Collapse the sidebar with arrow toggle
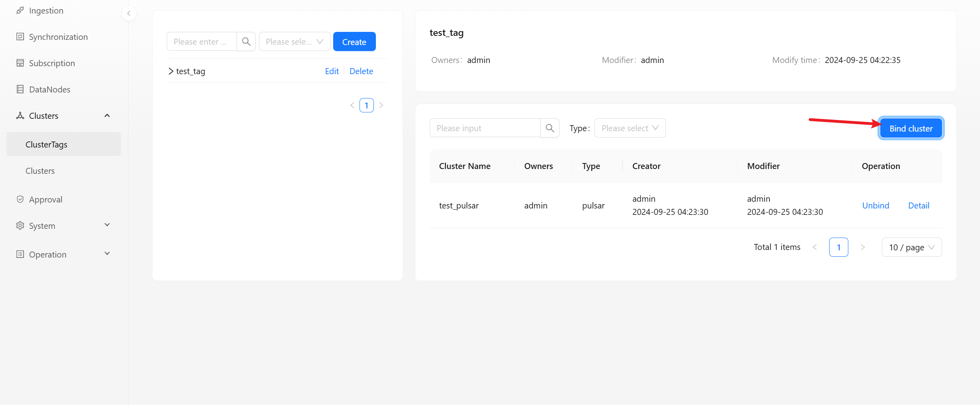Viewport: 980px width, 405px height. click(x=128, y=14)
